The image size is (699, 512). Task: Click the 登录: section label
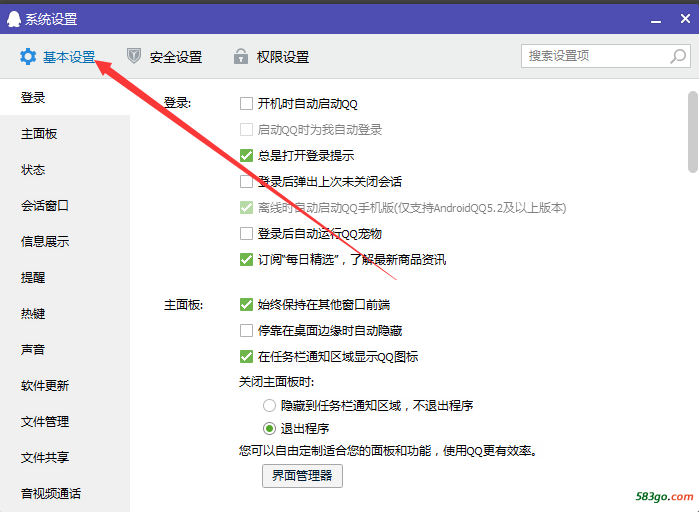[177, 103]
